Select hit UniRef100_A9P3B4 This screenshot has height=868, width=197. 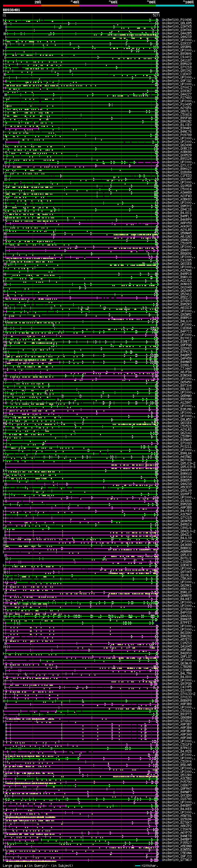[x=177, y=728]
